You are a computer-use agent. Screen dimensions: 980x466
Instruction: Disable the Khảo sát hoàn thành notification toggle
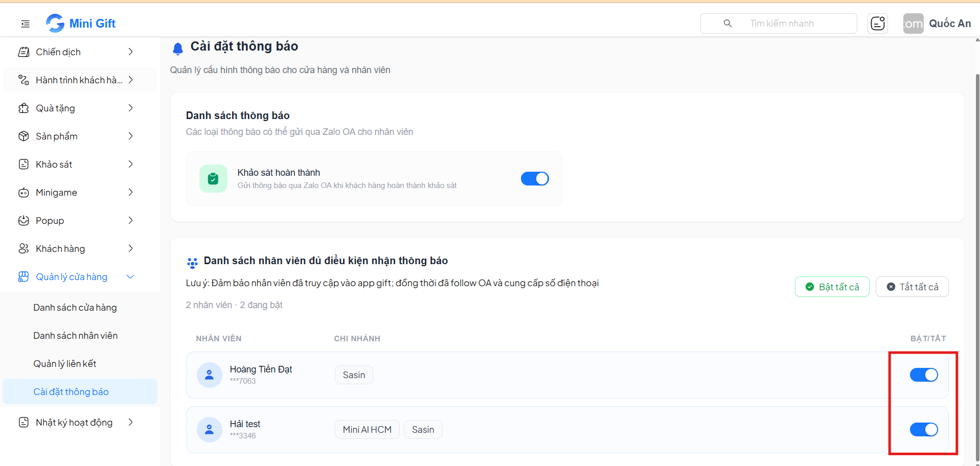coord(535,178)
